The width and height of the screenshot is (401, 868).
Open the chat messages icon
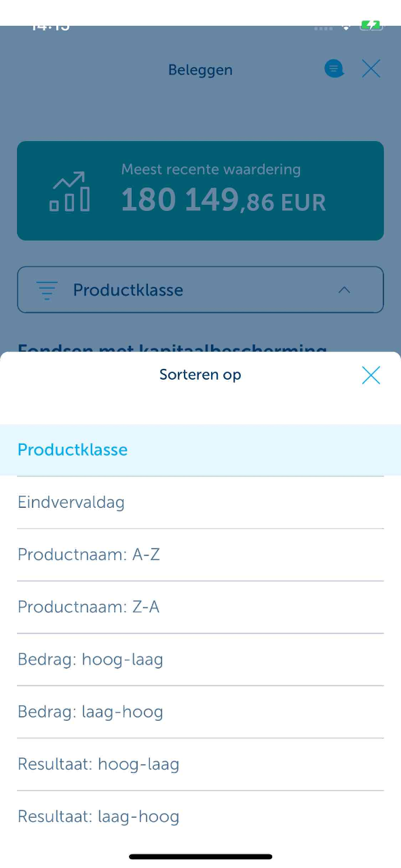coord(334,68)
